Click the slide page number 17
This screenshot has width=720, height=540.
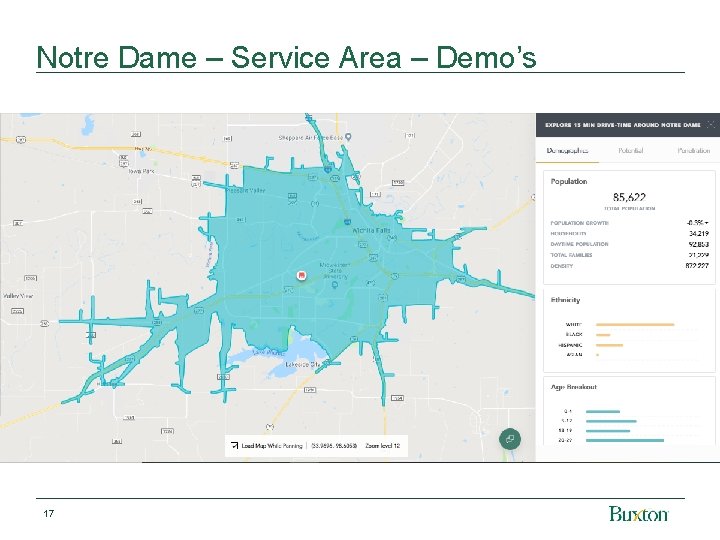coord(49,513)
